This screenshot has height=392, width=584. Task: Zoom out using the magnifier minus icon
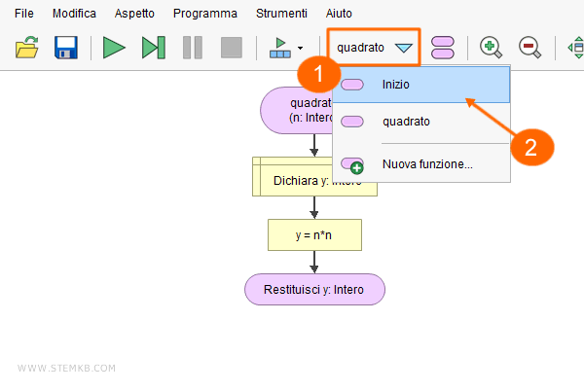click(529, 47)
